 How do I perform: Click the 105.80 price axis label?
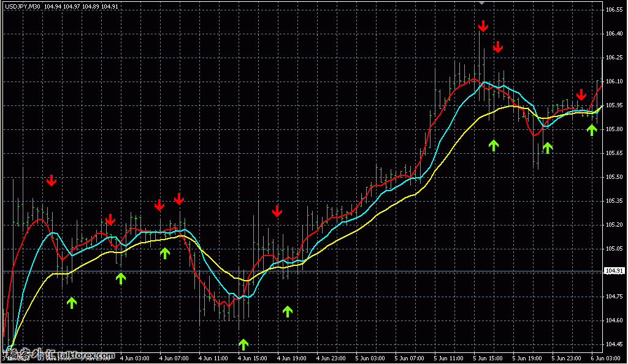pyautogui.click(x=615, y=129)
